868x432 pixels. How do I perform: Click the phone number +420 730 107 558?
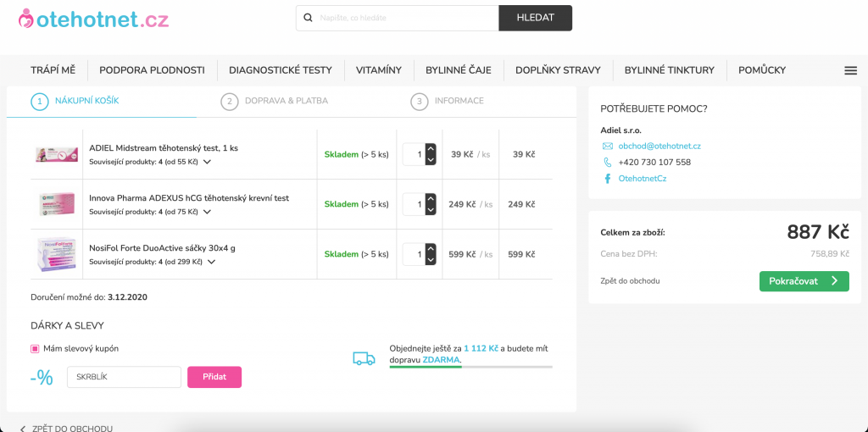[x=654, y=163]
